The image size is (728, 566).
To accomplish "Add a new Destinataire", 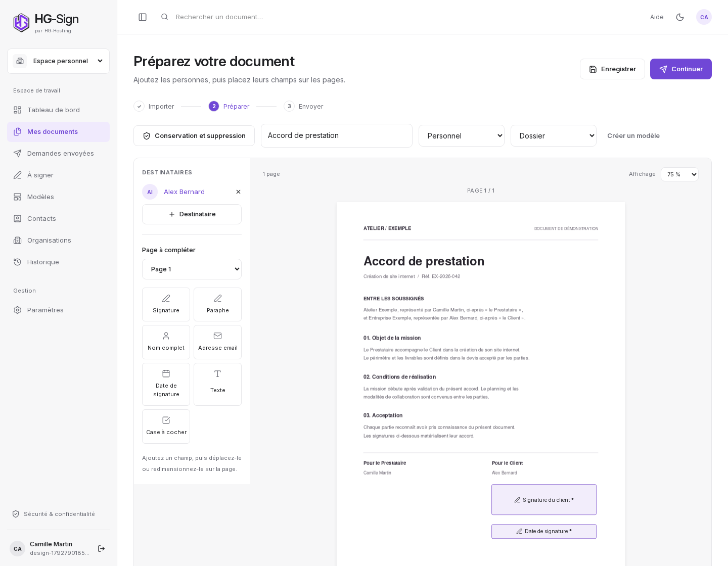I will (192, 214).
